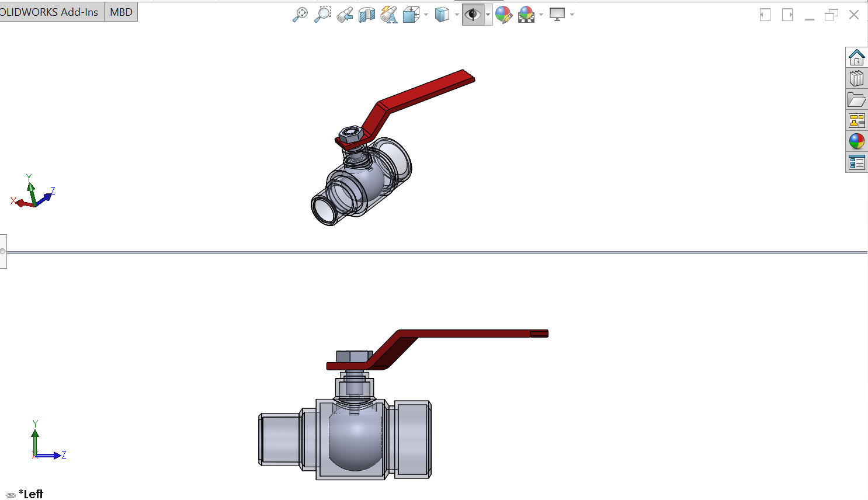Open Appearances, Scenes, and Decals pane tab
Screen dimensions: 868x500
[856, 141]
